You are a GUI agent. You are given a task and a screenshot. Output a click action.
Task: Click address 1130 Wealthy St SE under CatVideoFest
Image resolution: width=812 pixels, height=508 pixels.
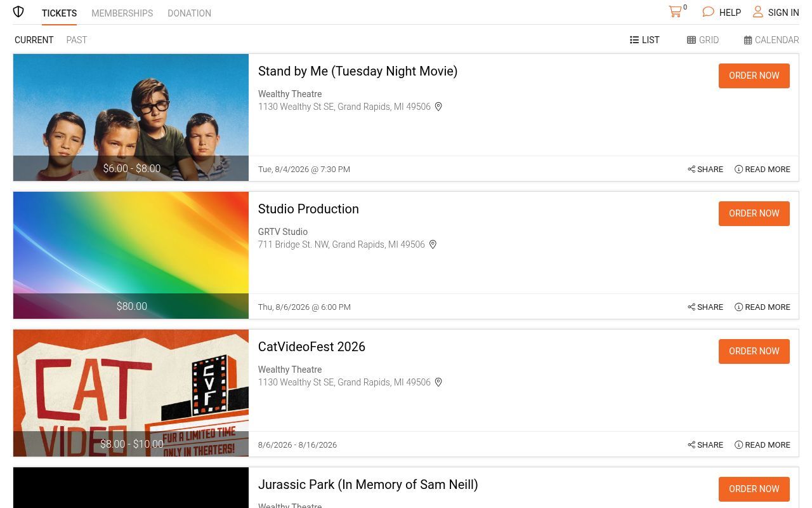click(344, 382)
